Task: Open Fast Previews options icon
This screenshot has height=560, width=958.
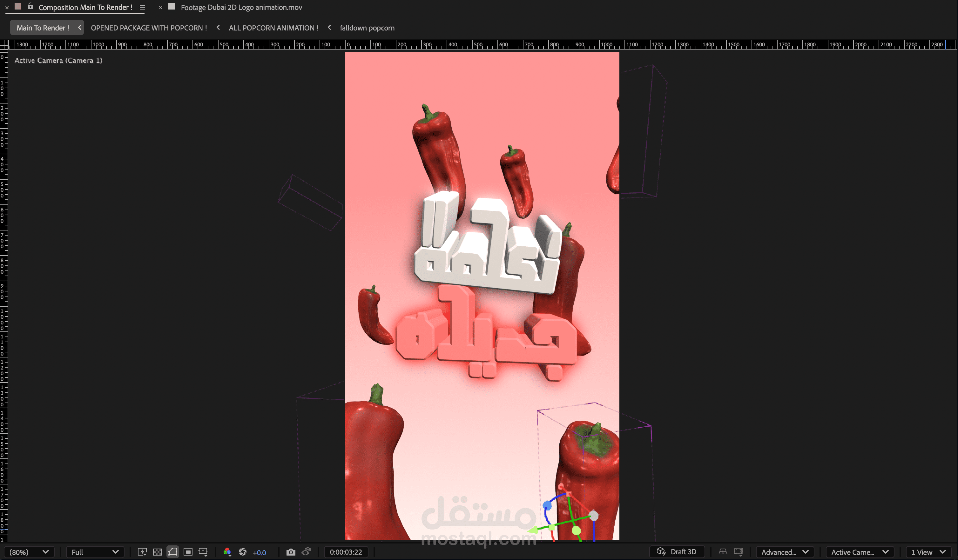Action: (142, 552)
